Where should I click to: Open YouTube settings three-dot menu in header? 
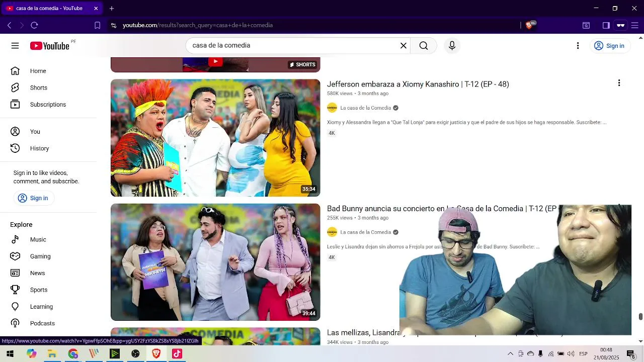click(578, 46)
